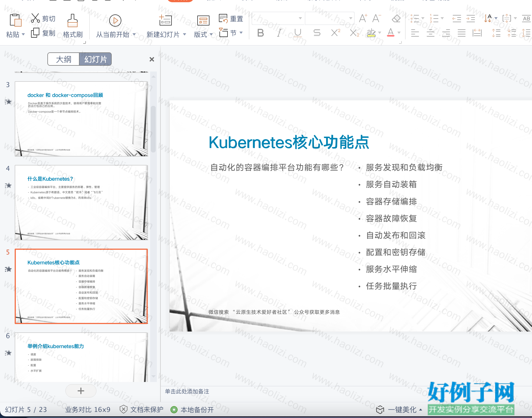Toggle underline formatting
The width and height of the screenshot is (532, 418).
(x=298, y=33)
